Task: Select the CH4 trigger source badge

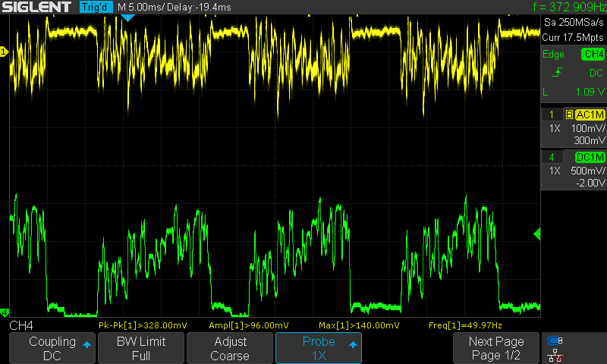Action: (593, 54)
